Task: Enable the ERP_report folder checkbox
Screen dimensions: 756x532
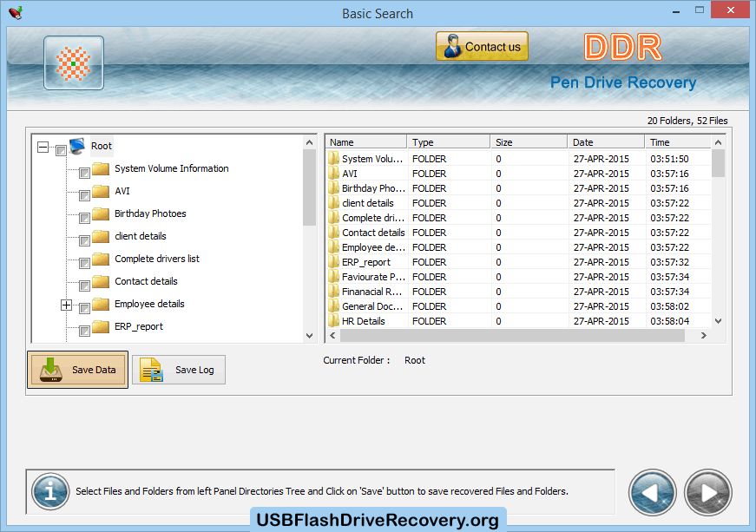Action: [84, 331]
